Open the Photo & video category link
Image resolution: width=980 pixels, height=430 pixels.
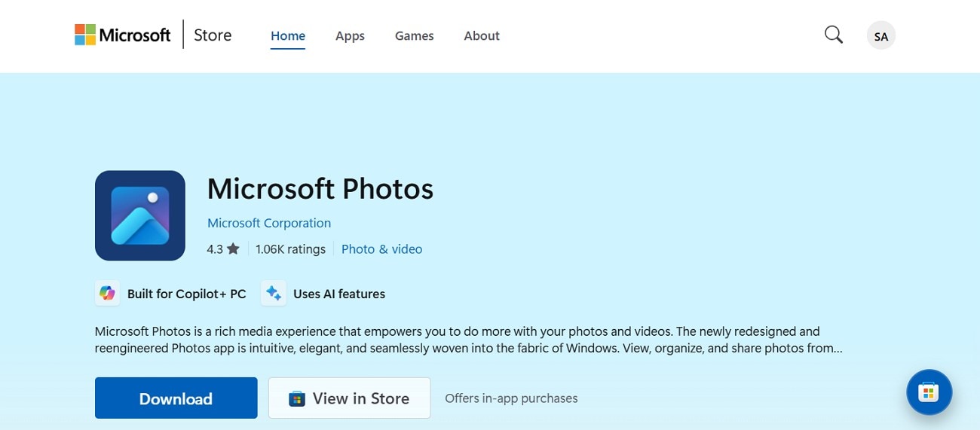pyautogui.click(x=381, y=249)
